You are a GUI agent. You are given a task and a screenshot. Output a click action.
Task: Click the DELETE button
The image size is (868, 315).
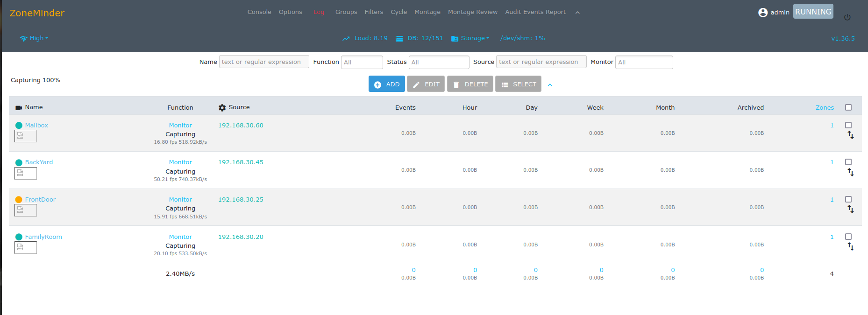[470, 84]
